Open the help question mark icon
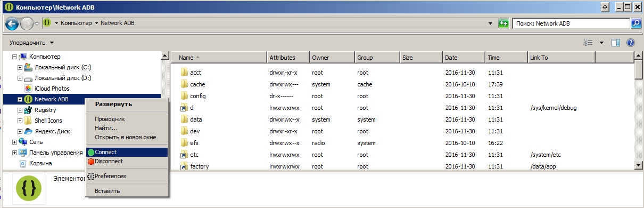 coord(631,43)
